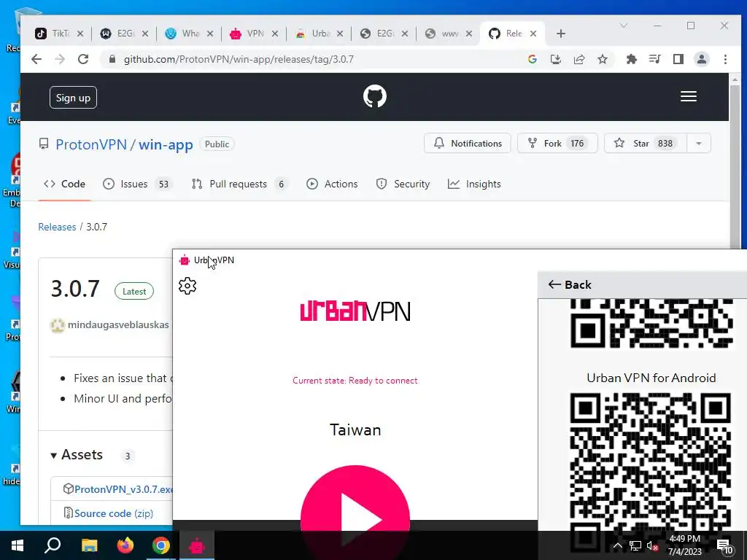Screen dimensions: 747x560
Task: Click the GitHub octocat logo
Action: [374, 96]
